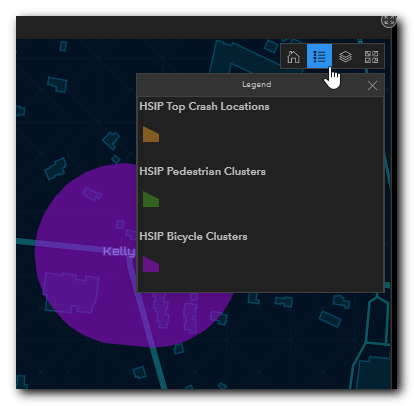Click the orange Top Crash Locations swatch

click(151, 134)
